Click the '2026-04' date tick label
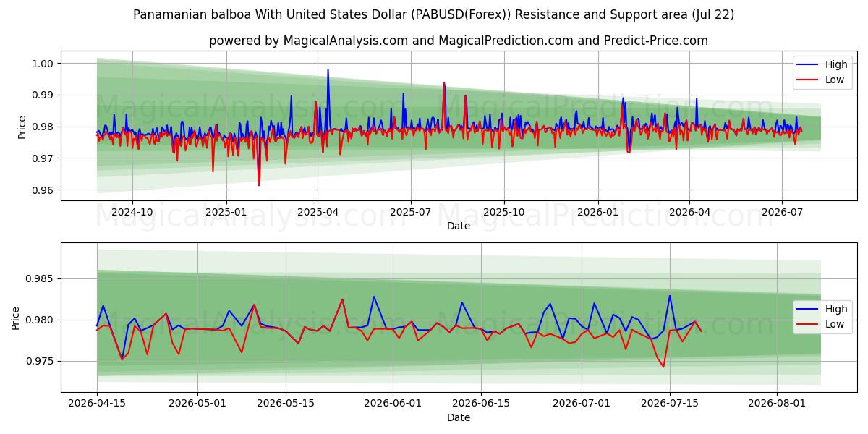868x434 pixels. pos(689,212)
